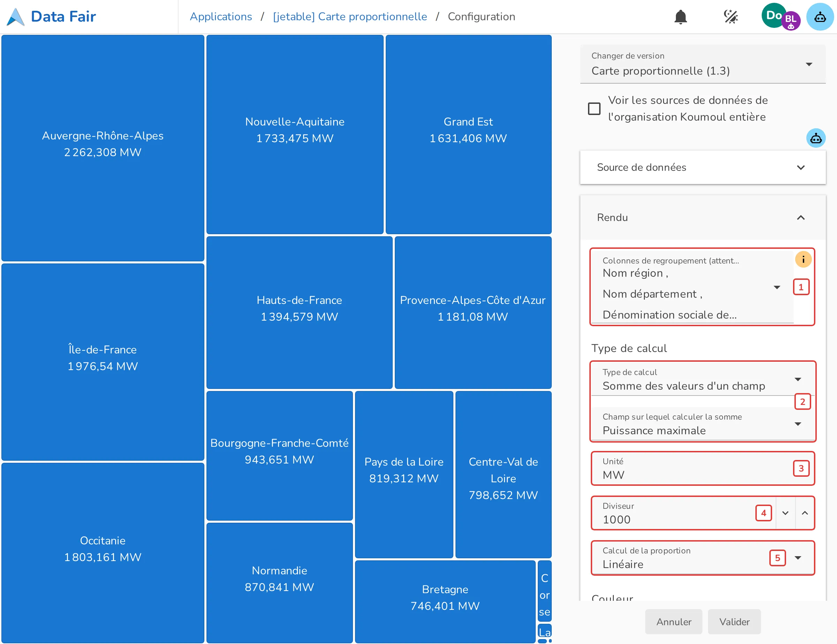Select the Grand Est tile

tap(468, 134)
